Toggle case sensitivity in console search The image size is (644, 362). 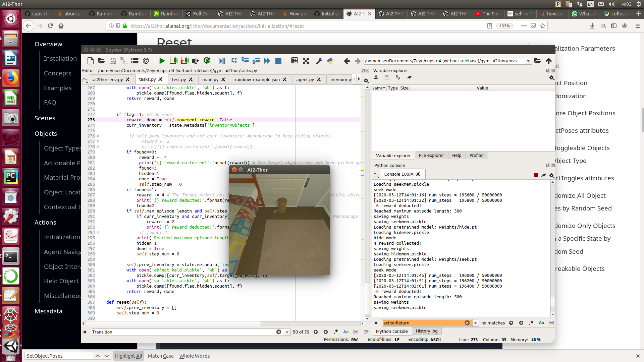click(x=541, y=323)
